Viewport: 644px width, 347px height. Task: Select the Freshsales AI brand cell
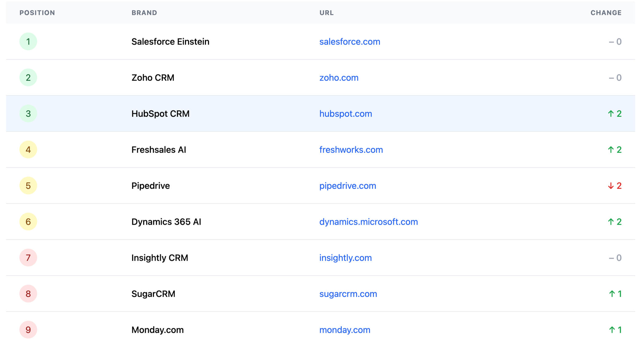click(x=159, y=150)
